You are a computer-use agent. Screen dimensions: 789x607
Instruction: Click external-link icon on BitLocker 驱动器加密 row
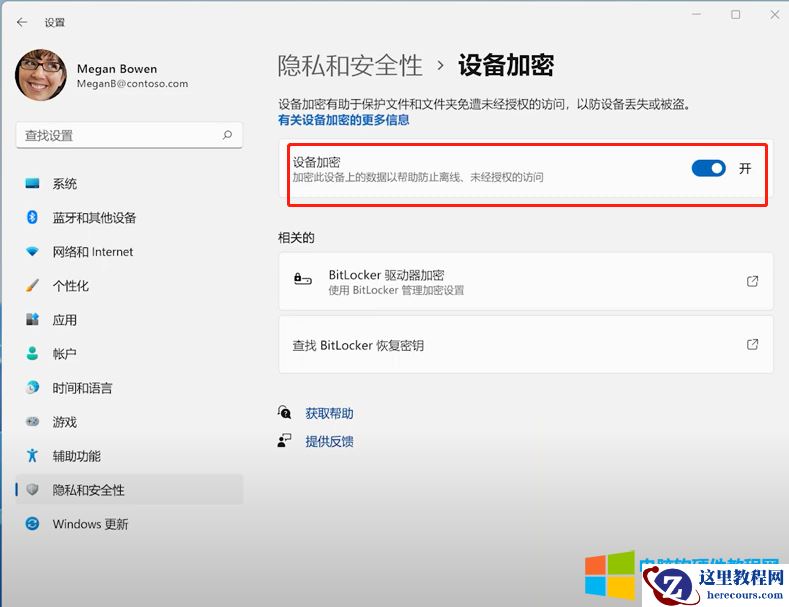click(752, 281)
